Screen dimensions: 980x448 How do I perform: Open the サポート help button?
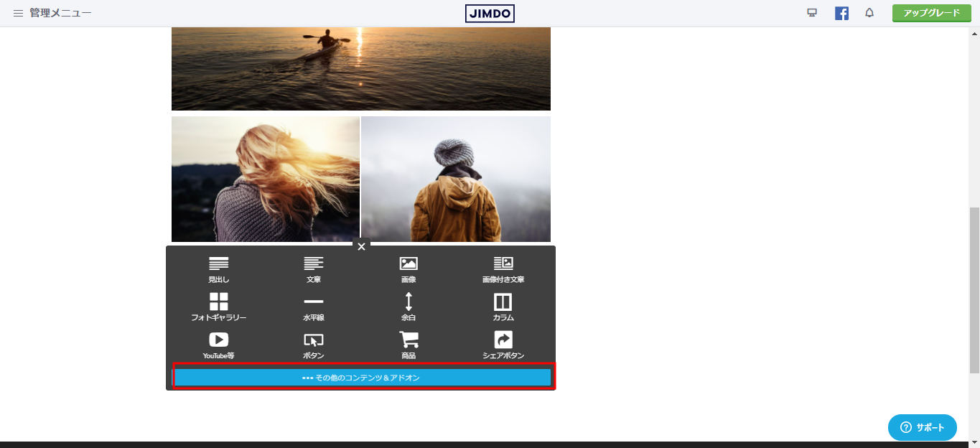click(922, 427)
